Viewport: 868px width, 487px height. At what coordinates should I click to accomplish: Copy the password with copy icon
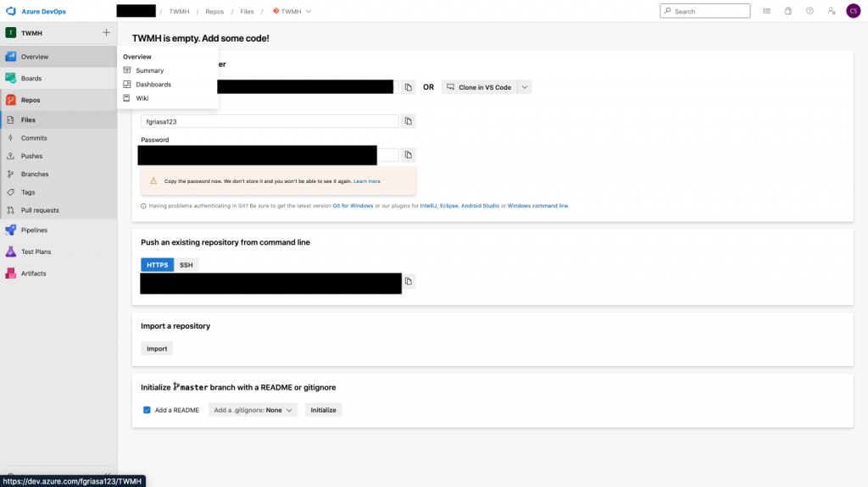[409, 155]
